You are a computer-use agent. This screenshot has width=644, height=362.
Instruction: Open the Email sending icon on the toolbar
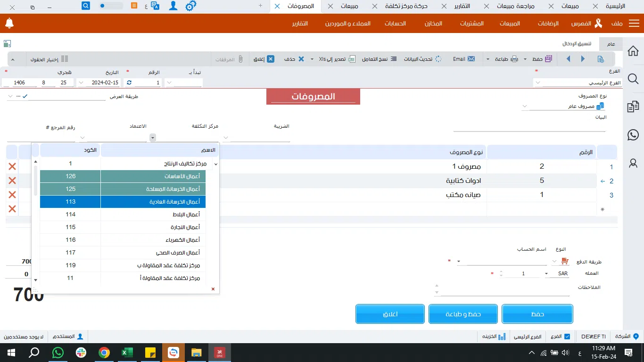pos(470,58)
